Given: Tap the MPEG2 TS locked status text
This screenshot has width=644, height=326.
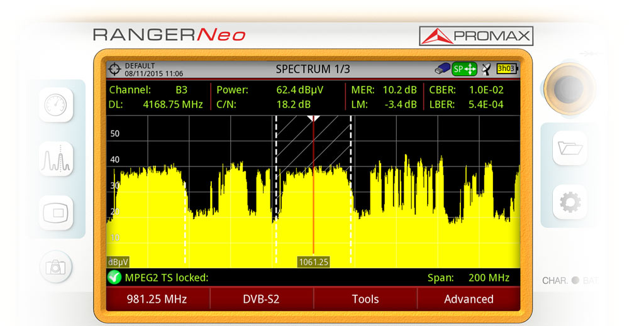Looking at the screenshot, I should click(x=166, y=278).
